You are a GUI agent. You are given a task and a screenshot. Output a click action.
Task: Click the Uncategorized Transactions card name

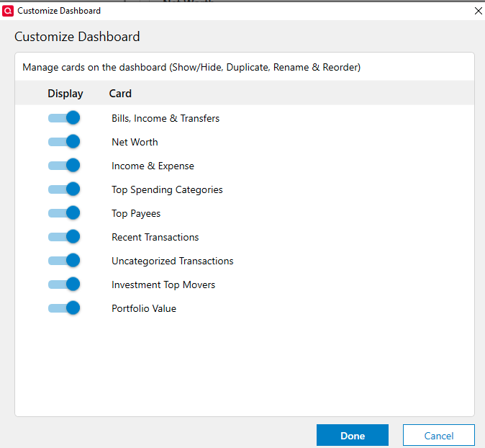pos(173,261)
